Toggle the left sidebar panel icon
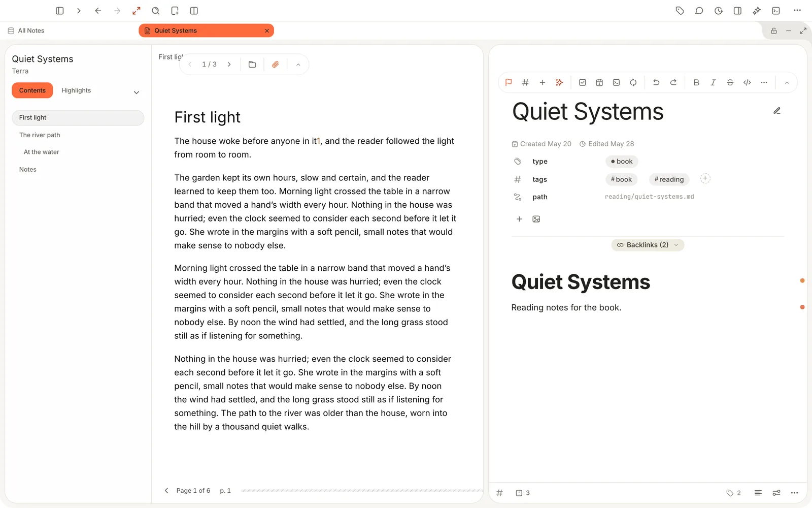Viewport: 812px width, 508px height. click(x=59, y=11)
